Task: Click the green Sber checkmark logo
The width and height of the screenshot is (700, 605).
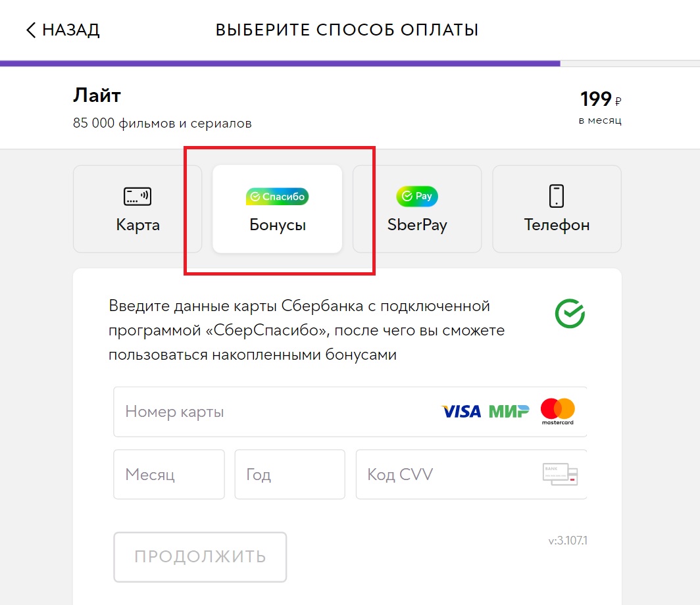Action: (x=570, y=314)
